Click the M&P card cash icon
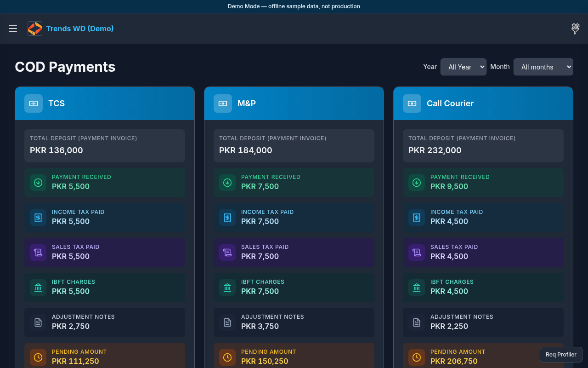This screenshot has width=588, height=368. pos(223,103)
